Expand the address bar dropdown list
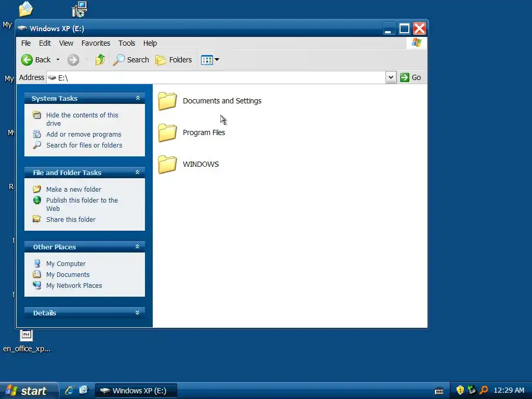 coord(391,77)
